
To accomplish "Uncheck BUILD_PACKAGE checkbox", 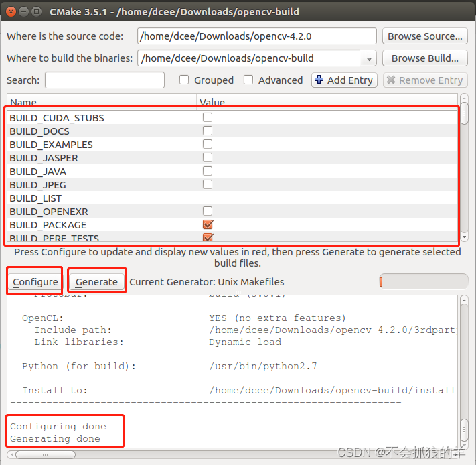I will [x=208, y=224].
